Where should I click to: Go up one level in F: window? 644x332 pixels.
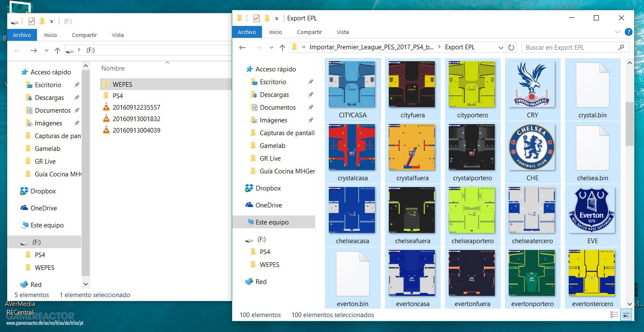click(x=57, y=51)
